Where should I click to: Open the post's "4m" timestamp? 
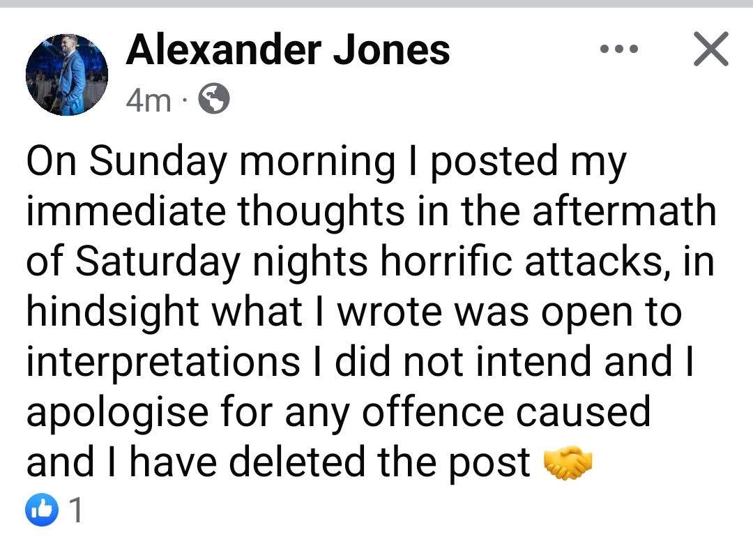pos(149,102)
